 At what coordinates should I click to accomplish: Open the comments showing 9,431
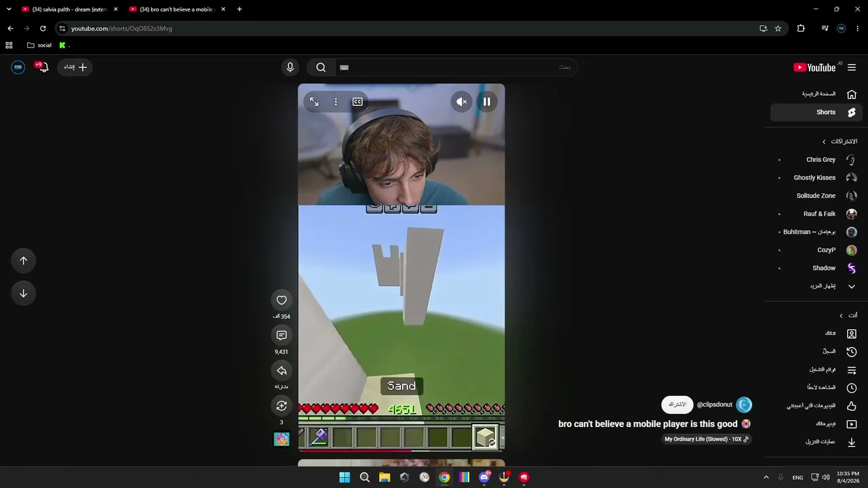point(281,335)
